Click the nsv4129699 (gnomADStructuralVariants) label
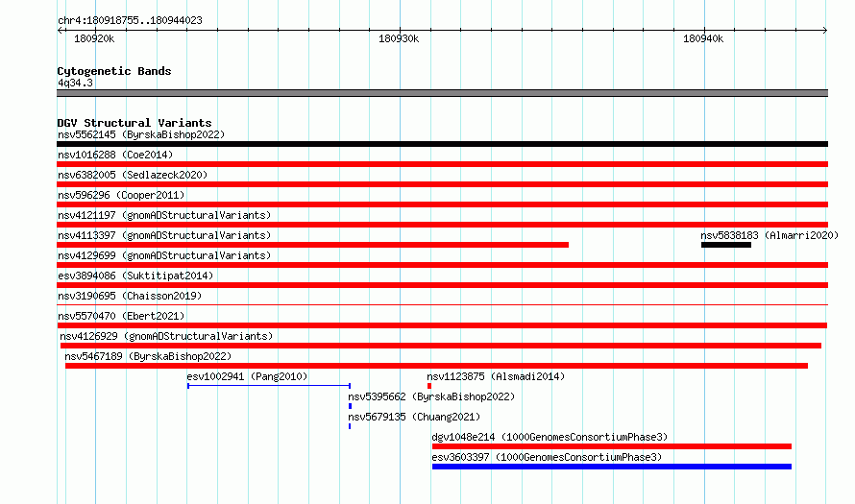This screenshot has width=855, height=504. (164, 255)
